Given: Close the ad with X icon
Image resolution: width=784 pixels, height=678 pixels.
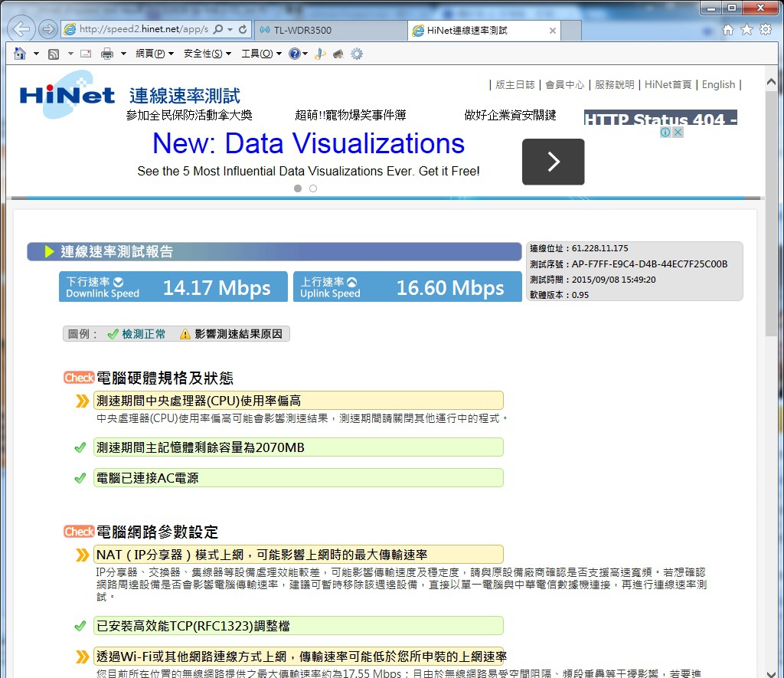Looking at the screenshot, I should (x=678, y=132).
